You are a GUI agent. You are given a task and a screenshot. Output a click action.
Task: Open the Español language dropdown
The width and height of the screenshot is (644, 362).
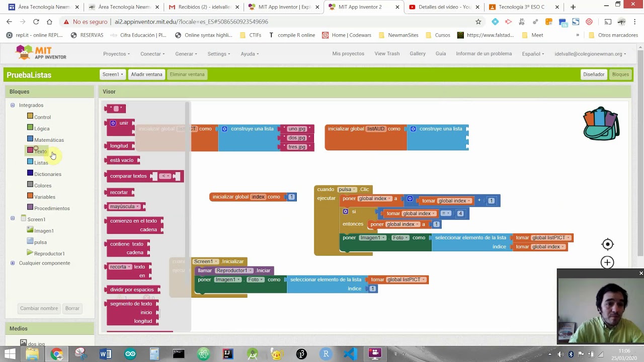point(533,54)
